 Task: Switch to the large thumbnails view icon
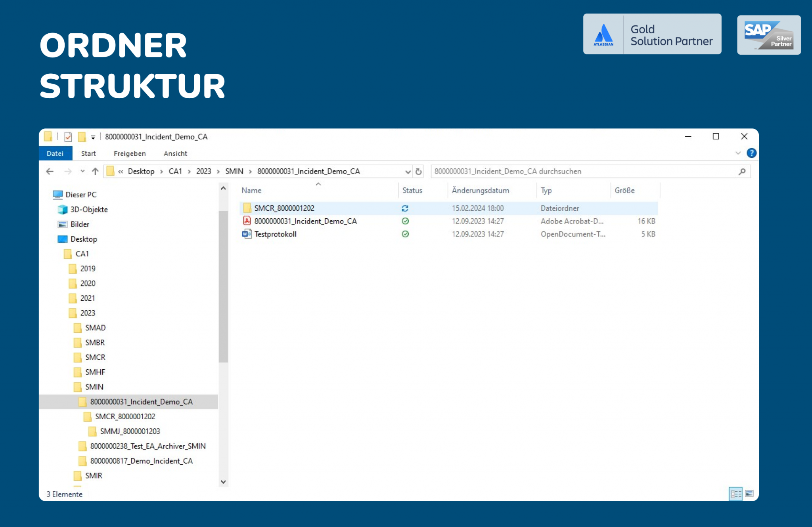click(x=749, y=494)
